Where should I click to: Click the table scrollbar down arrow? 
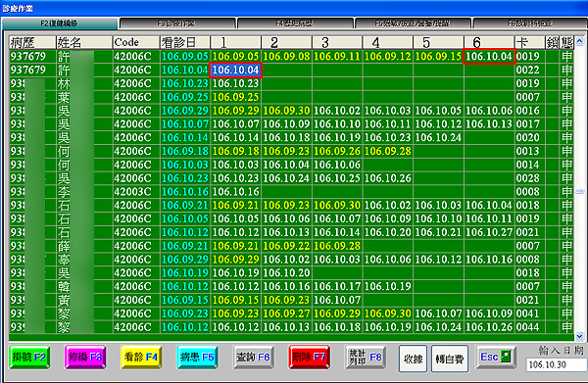pyautogui.click(x=580, y=337)
